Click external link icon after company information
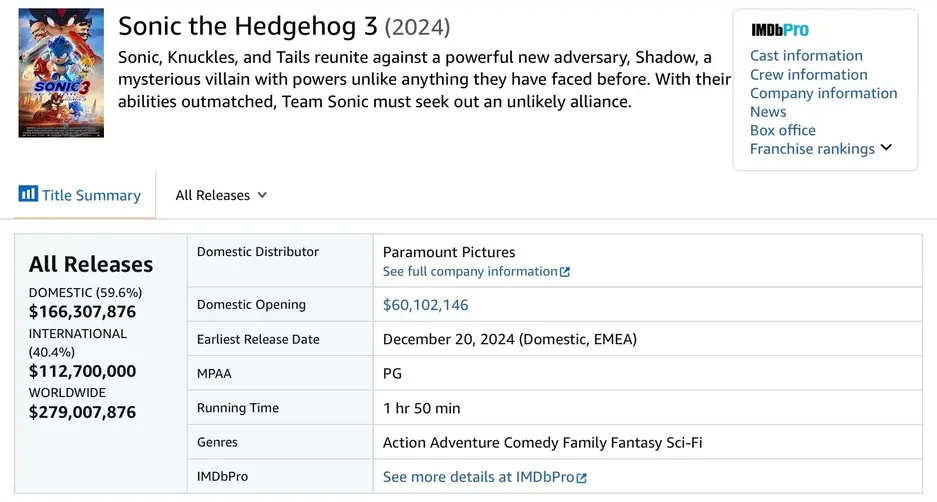The width and height of the screenshot is (937, 502). [565, 272]
